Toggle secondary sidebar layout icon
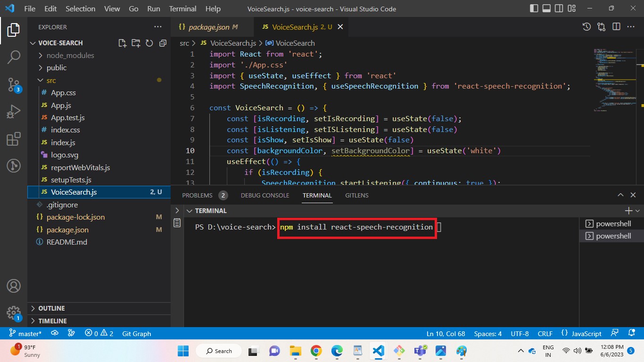Image resolution: width=644 pixels, height=362 pixels. pos(560,8)
